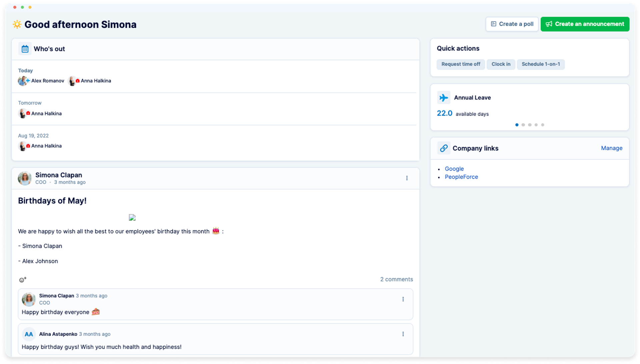Click the '- Simona Clapan' line in the post
The height and width of the screenshot is (364, 640).
[40, 246]
